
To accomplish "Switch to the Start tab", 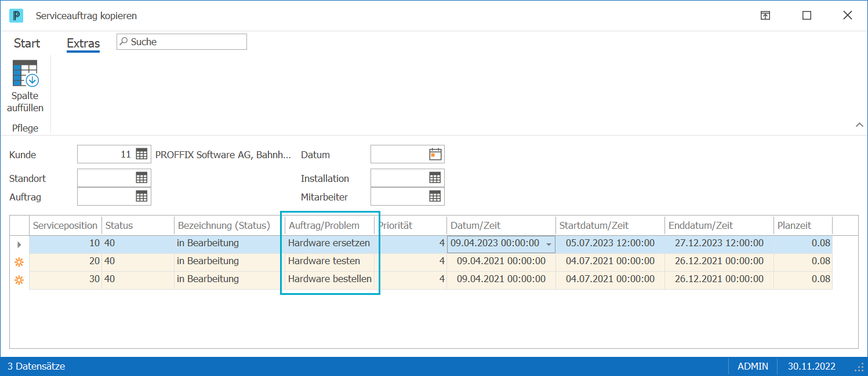I will (27, 43).
